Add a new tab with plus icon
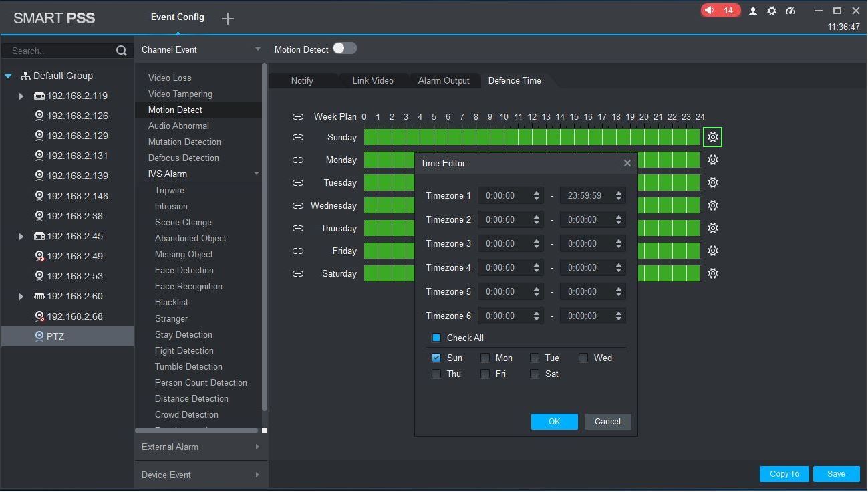868x492 pixels. (x=228, y=19)
